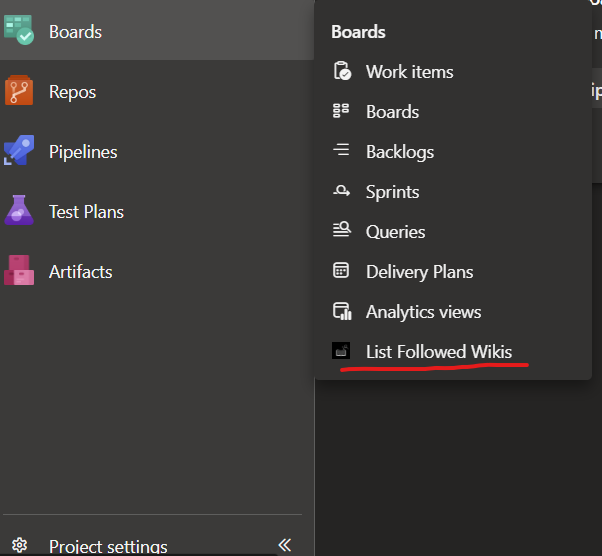
Task: Click the Queries search-list icon
Action: [342, 230]
